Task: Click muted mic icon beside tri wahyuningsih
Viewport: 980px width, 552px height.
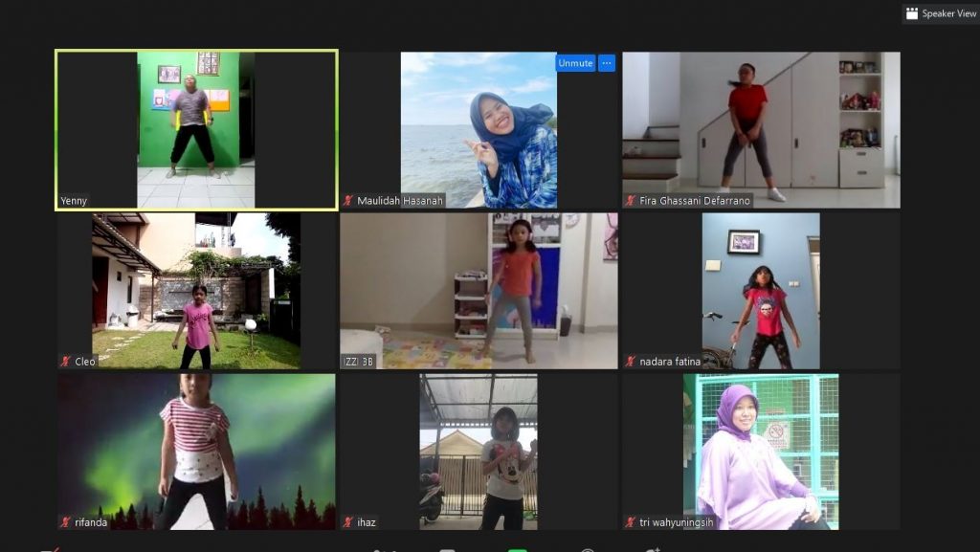Action: (x=630, y=522)
